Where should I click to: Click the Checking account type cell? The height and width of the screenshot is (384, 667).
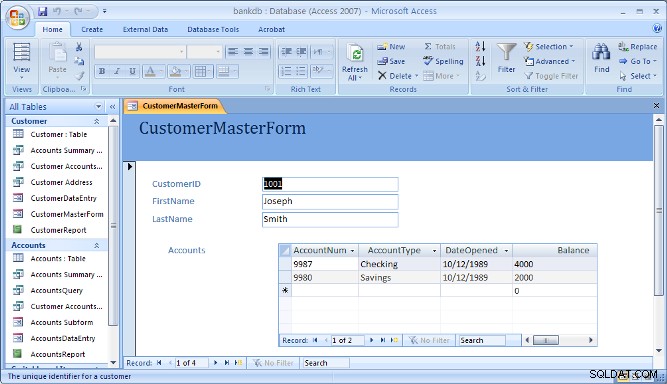[x=399, y=264]
